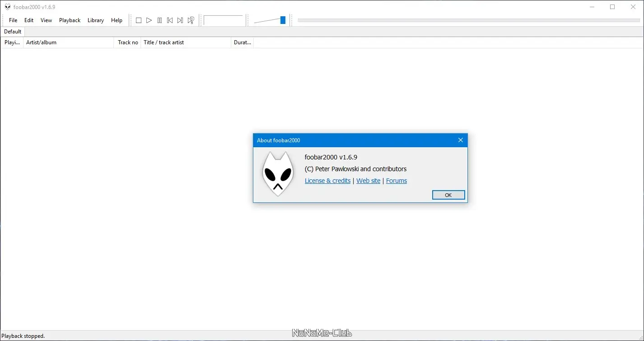Image resolution: width=644 pixels, height=341 pixels.
Task: Select the Default playlist tab
Action: pos(13,32)
